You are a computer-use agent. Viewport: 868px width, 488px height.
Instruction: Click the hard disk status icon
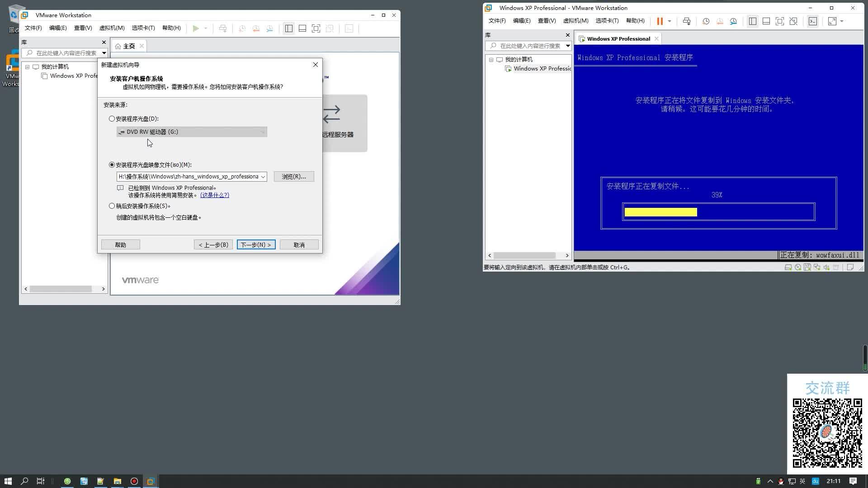[788, 267]
